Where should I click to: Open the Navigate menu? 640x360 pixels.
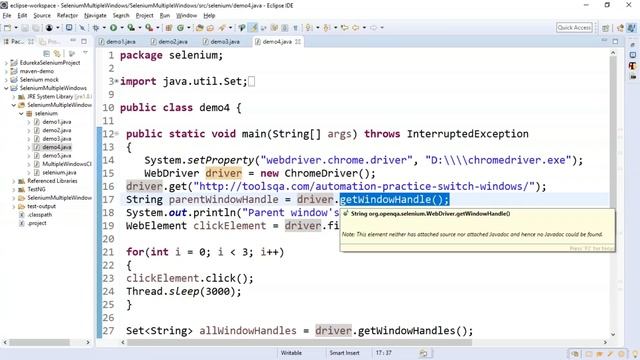95,16
